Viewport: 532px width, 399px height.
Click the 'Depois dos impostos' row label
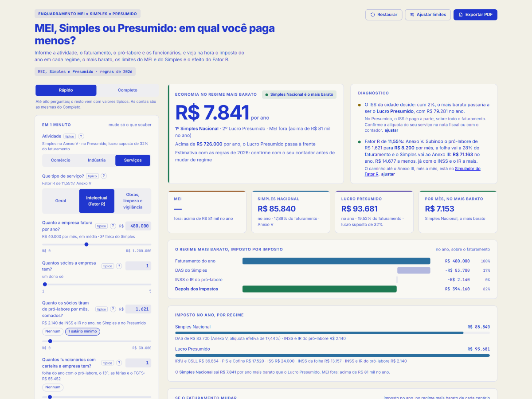coord(196,289)
